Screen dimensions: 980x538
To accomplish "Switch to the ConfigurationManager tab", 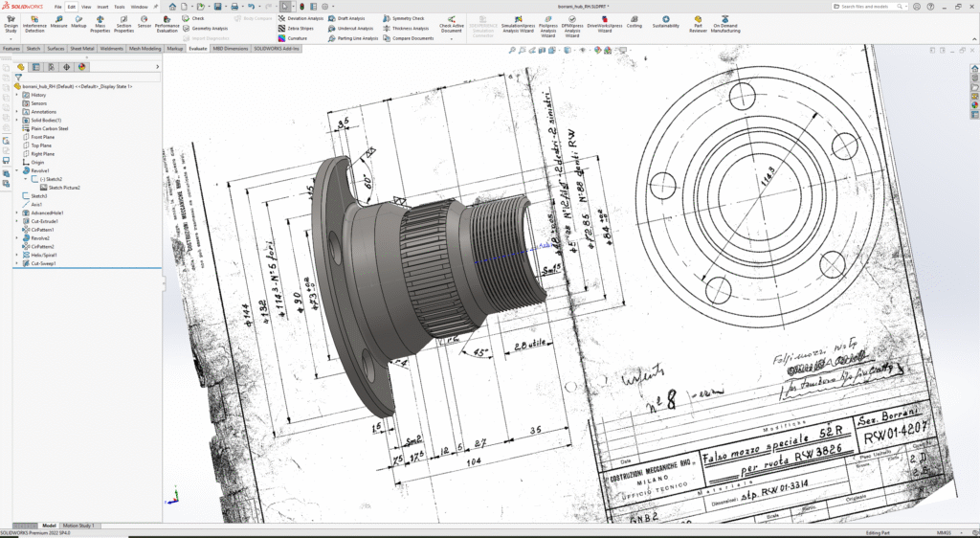I will [52, 67].
